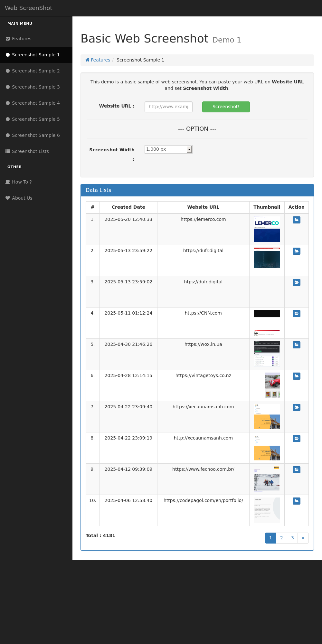The image size is (322, 644).
Task: Open folder action for wox.in.ua row
Action: pyautogui.click(x=297, y=345)
